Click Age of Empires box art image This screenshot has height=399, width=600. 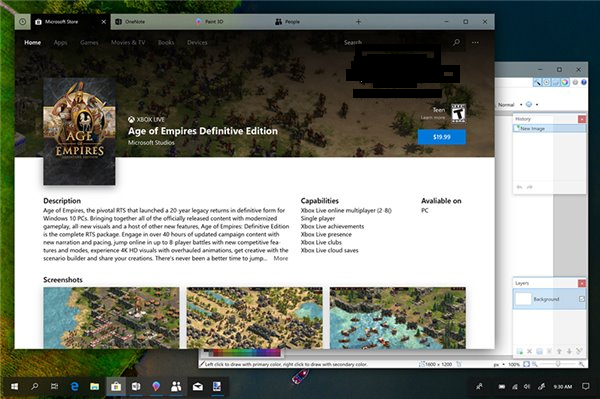pyautogui.click(x=79, y=132)
